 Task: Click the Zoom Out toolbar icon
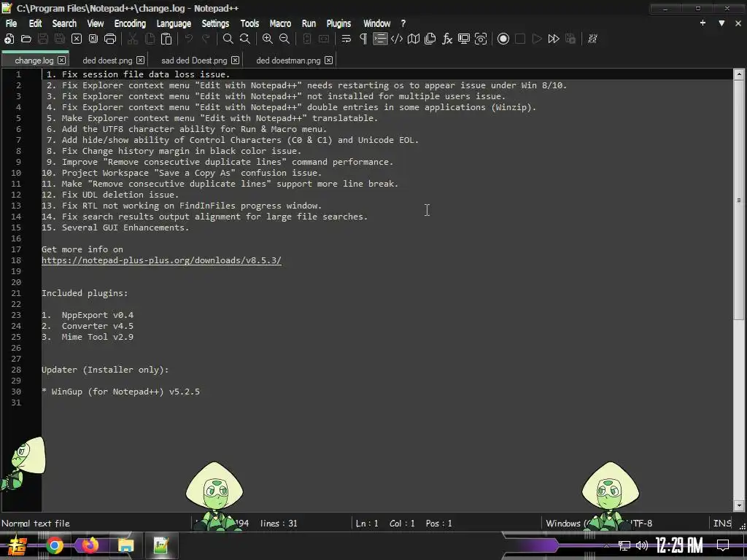coord(285,39)
